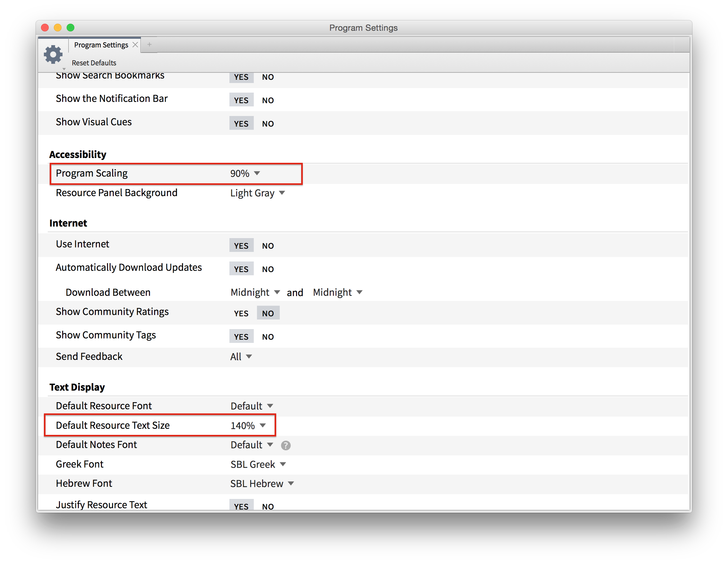Enable Show Community Ratings with YES

pos(241,313)
